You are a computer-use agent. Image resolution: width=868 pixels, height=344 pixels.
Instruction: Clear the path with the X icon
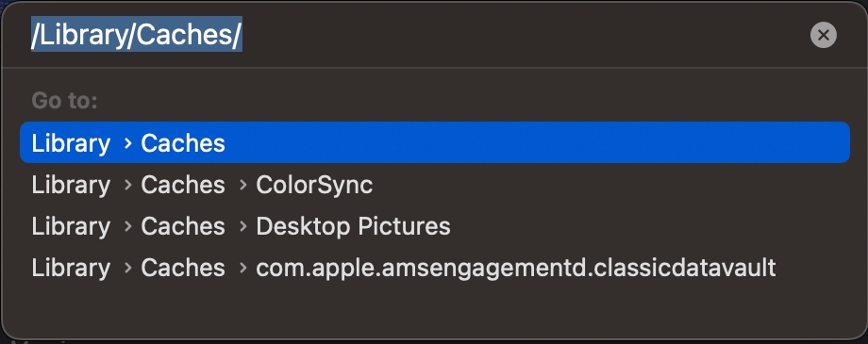click(823, 36)
